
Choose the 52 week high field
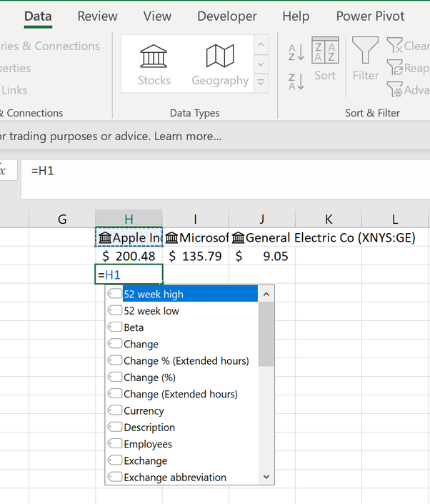(x=182, y=294)
